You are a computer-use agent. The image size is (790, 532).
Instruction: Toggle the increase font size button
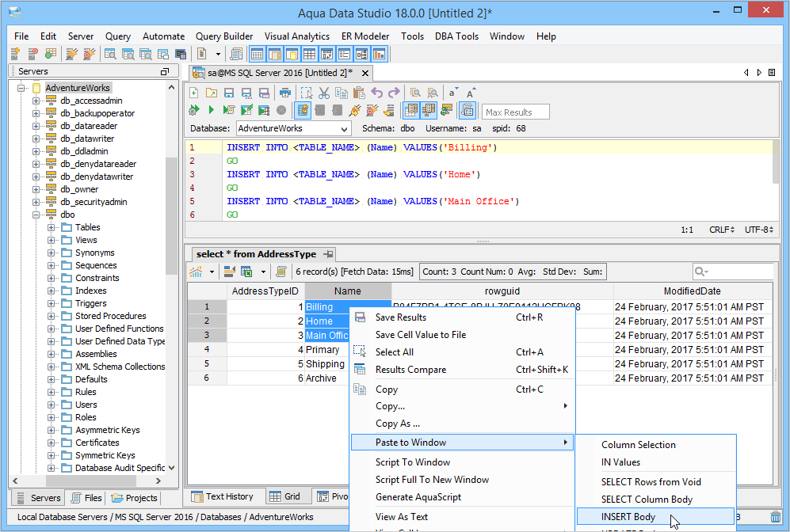tap(471, 93)
